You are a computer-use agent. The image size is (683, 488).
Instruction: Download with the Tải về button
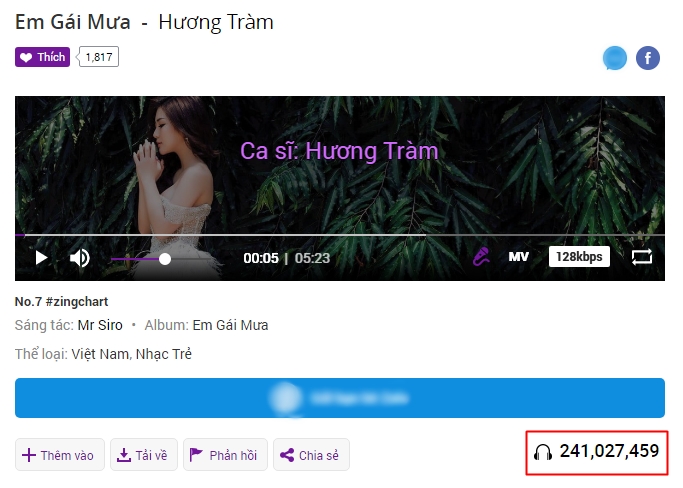144,455
